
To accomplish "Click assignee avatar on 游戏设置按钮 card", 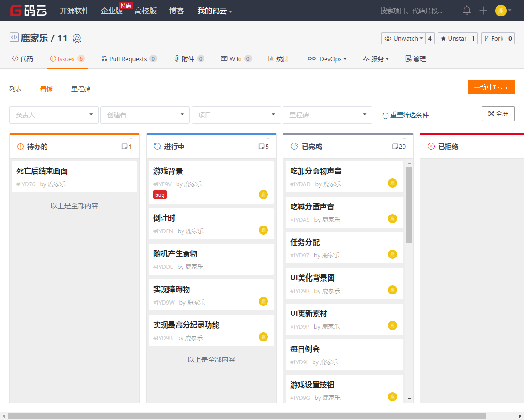I will click(393, 397).
